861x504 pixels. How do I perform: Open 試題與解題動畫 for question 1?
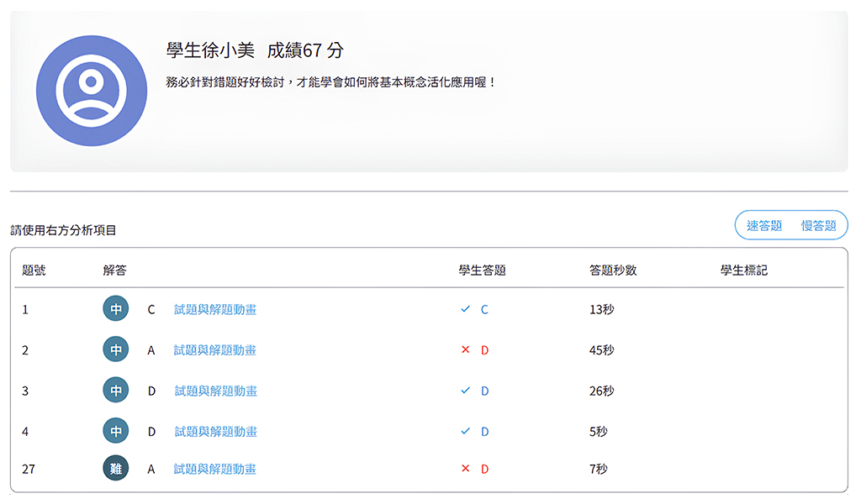(x=215, y=309)
